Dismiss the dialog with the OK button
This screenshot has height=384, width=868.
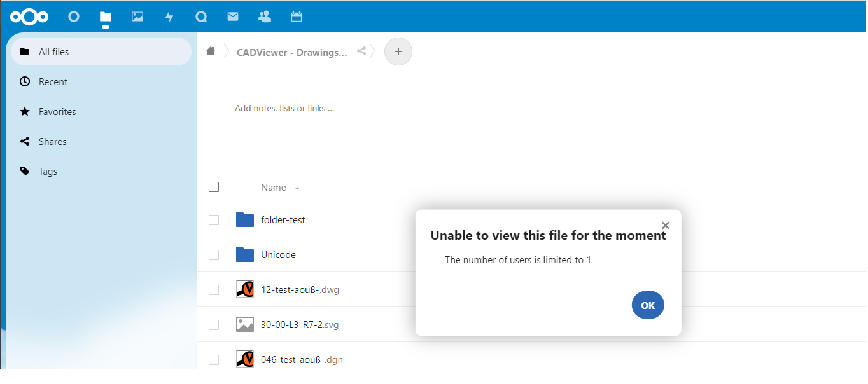647,305
